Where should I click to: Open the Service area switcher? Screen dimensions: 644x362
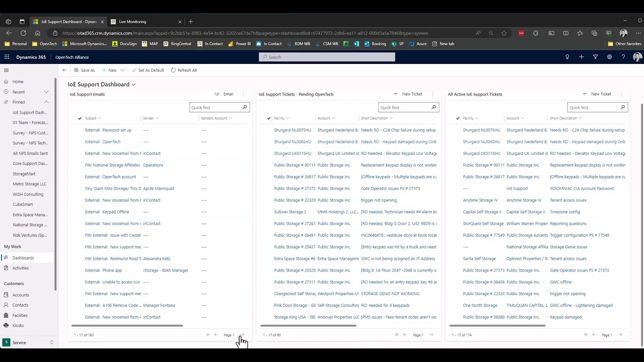(28, 342)
